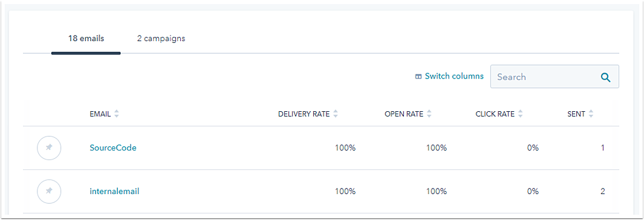Image resolution: width=644 pixels, height=220 pixels.
Task: Focus the Search input field
Action: 555,76
